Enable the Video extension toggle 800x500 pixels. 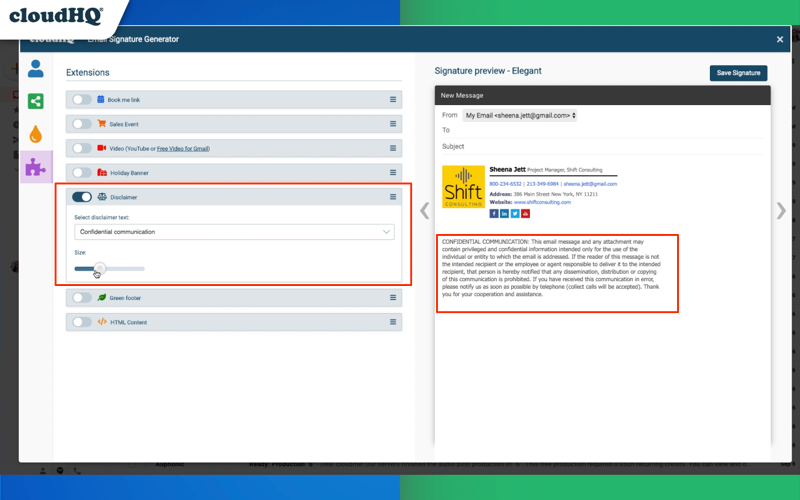[82, 148]
